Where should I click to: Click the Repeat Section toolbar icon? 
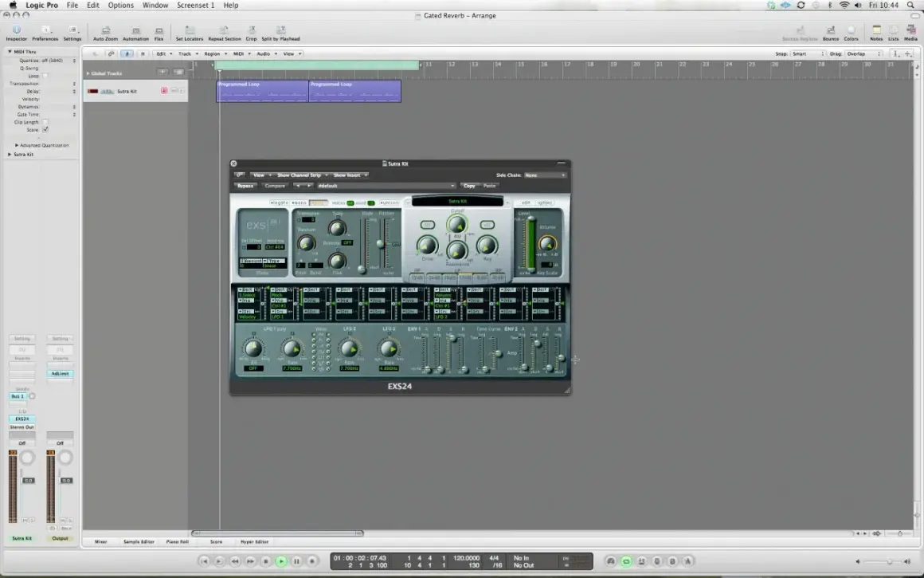click(x=224, y=33)
